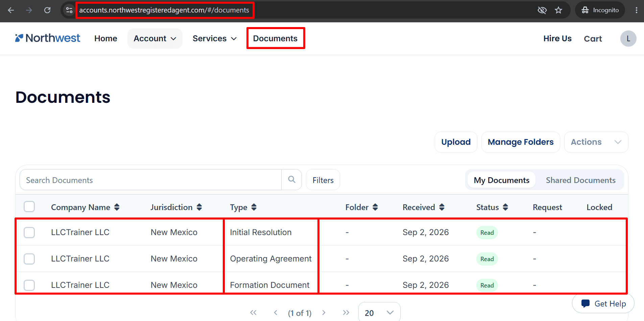Sort by Jurisdiction column
Screen dimensions: 644x321
(x=199, y=207)
